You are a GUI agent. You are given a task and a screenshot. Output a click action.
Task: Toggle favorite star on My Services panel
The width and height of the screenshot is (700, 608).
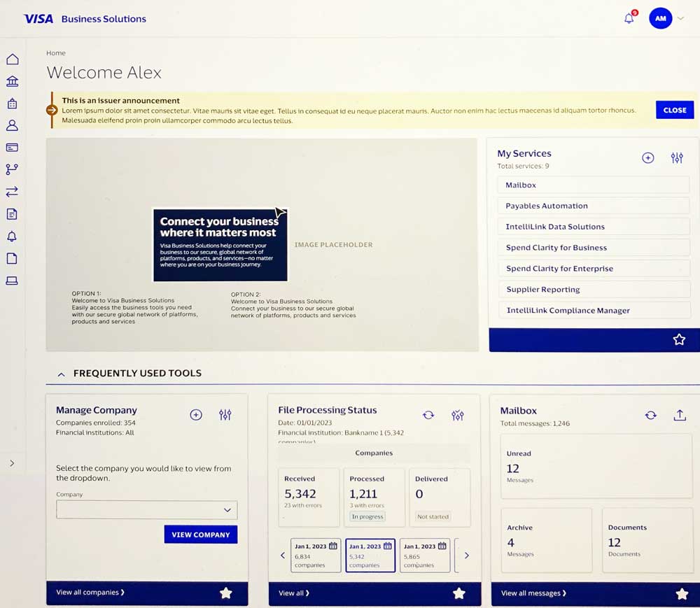point(678,339)
